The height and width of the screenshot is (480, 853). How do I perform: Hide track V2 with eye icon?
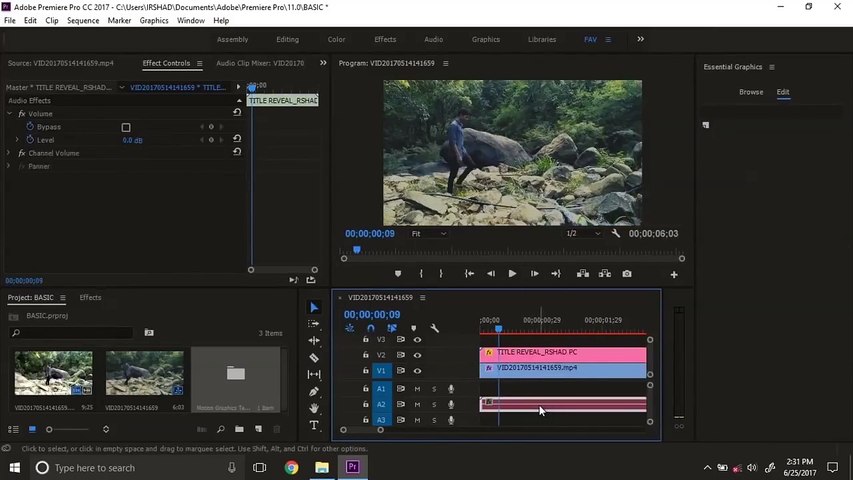(x=417, y=355)
